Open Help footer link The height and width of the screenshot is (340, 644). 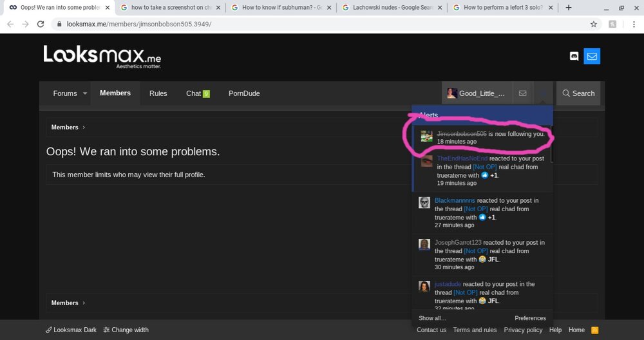(x=555, y=330)
